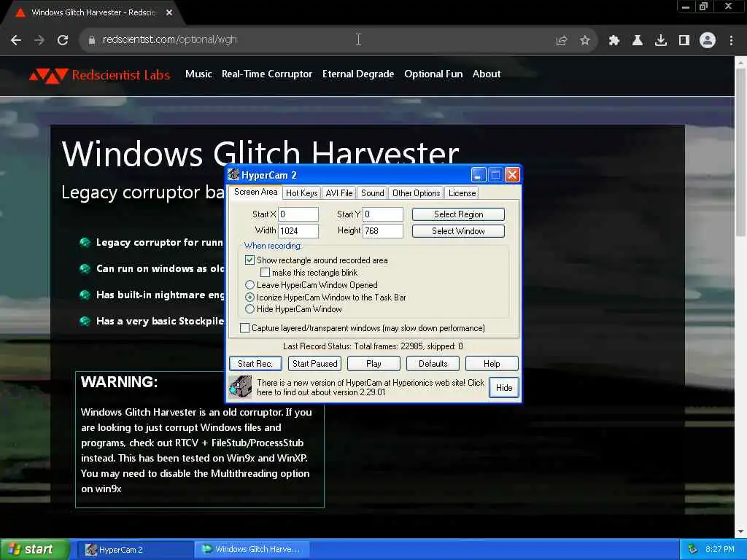Screen dimensions: 747x560
Task: Click the camera icon in the HyperCam update notice
Action: [240, 386]
